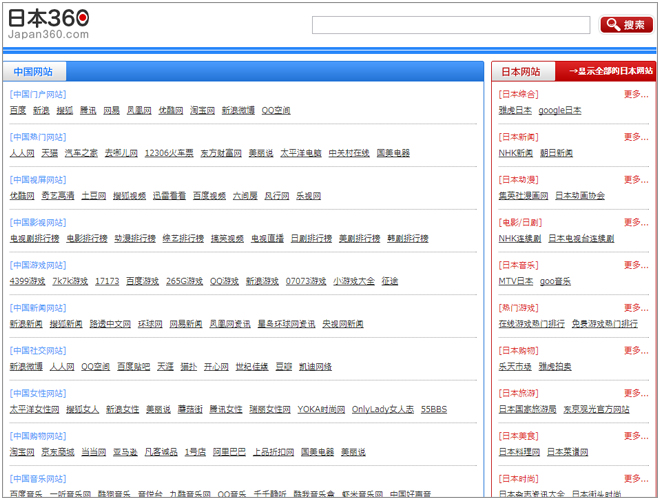
Task: Open the 乐视网 link
Action: coord(309,196)
